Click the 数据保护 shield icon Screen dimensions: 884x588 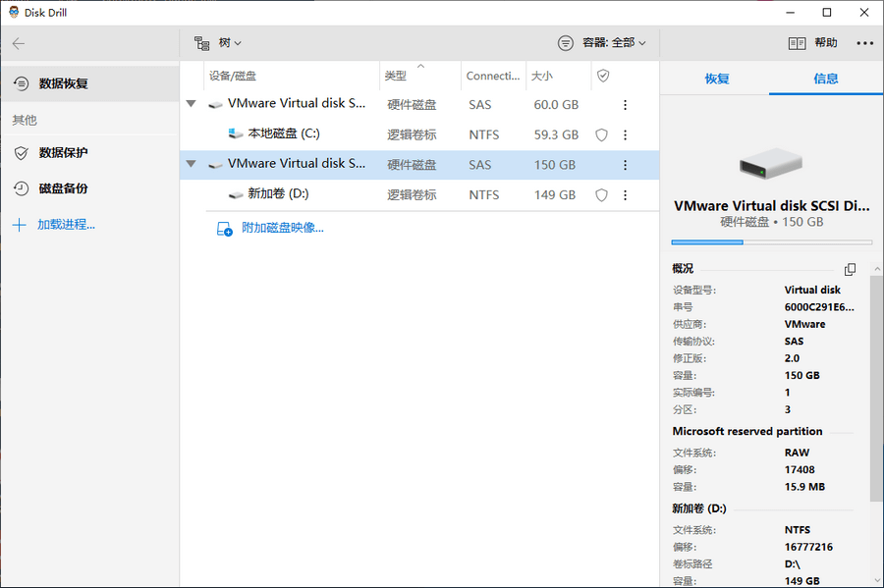click(x=22, y=153)
